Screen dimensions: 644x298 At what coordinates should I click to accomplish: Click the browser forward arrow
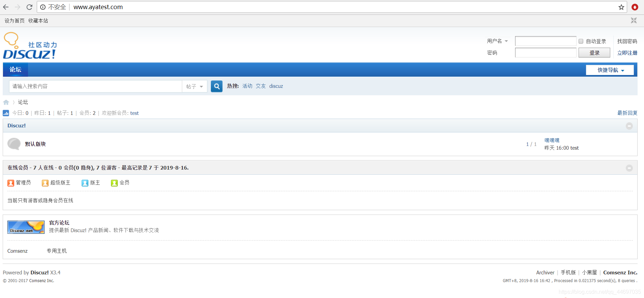[x=18, y=7]
